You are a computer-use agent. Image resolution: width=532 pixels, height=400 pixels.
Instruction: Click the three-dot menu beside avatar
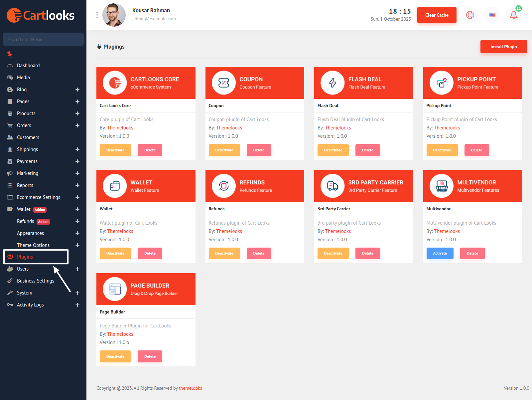click(x=97, y=15)
